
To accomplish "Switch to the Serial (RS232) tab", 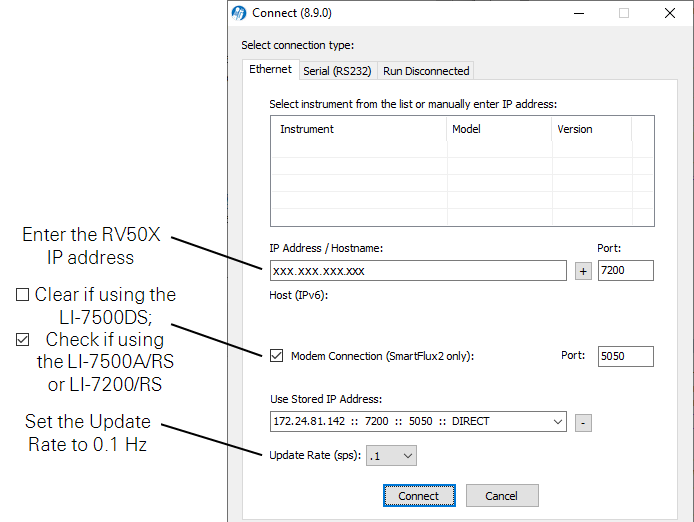I will click(337, 71).
